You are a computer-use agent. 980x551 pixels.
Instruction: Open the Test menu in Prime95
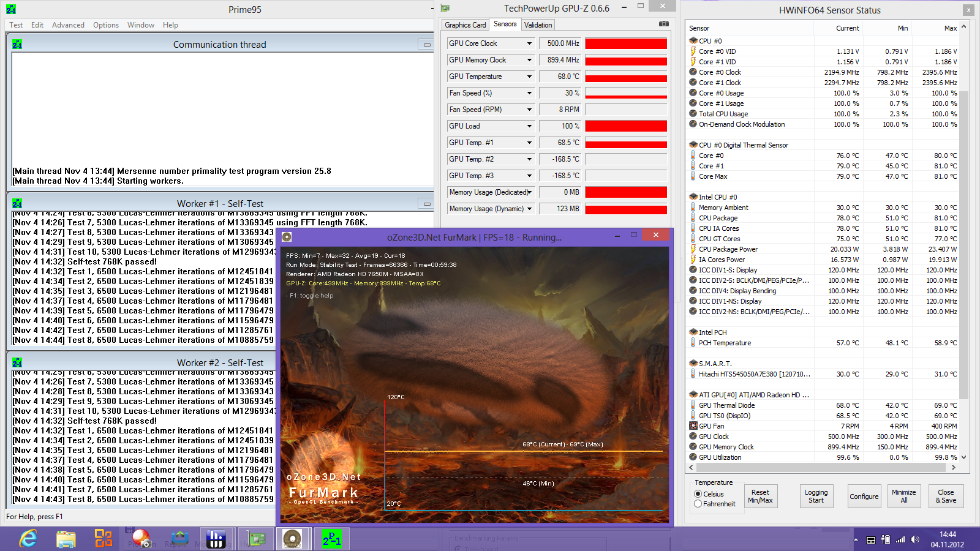click(16, 25)
